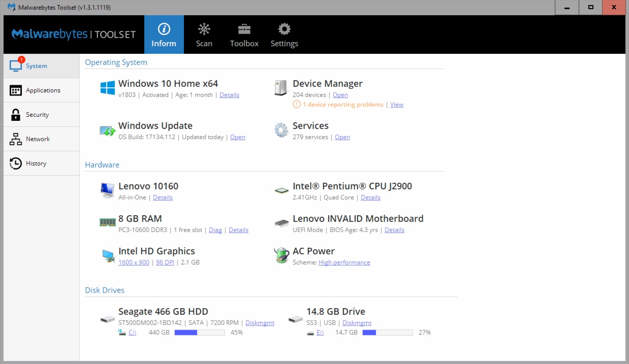Click the C: drive usage bar
The width and height of the screenshot is (629, 364).
200,333
